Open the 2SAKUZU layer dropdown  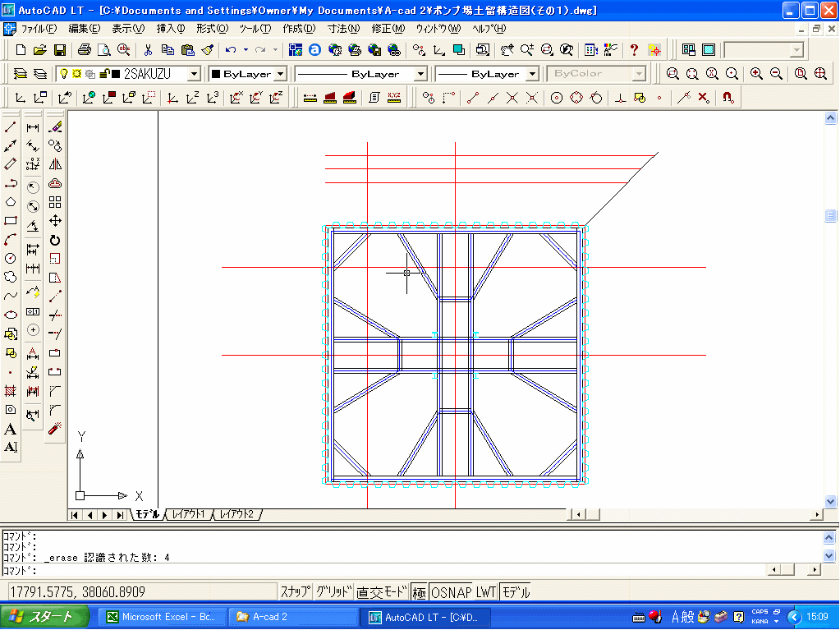click(x=195, y=74)
